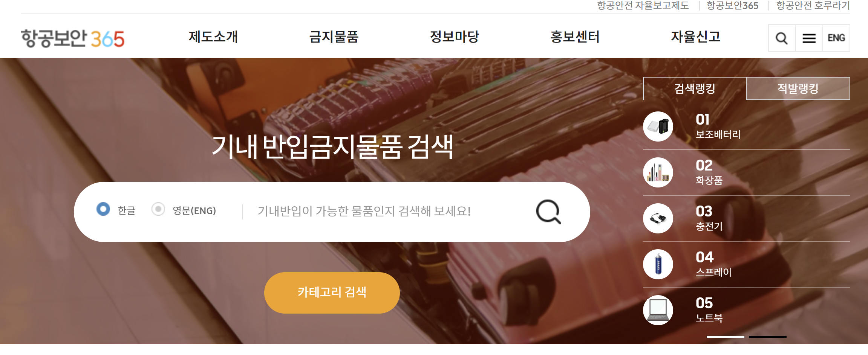Select the 보조배터리 power bank icon
Viewport: 868px width, 355px height.
[x=658, y=126]
